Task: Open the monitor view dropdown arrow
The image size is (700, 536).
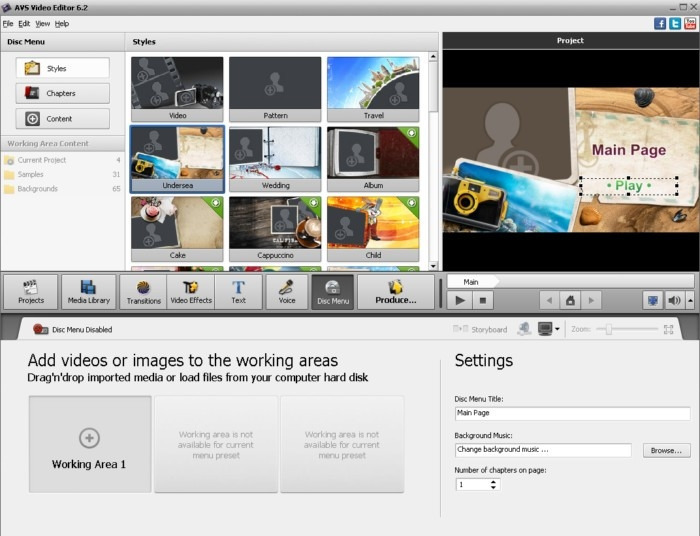Action: point(557,329)
